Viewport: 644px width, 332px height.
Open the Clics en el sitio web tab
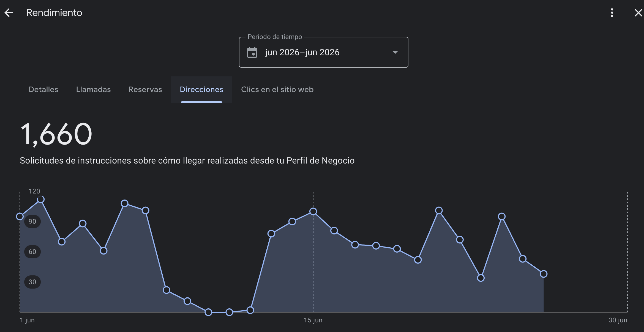coord(277,90)
